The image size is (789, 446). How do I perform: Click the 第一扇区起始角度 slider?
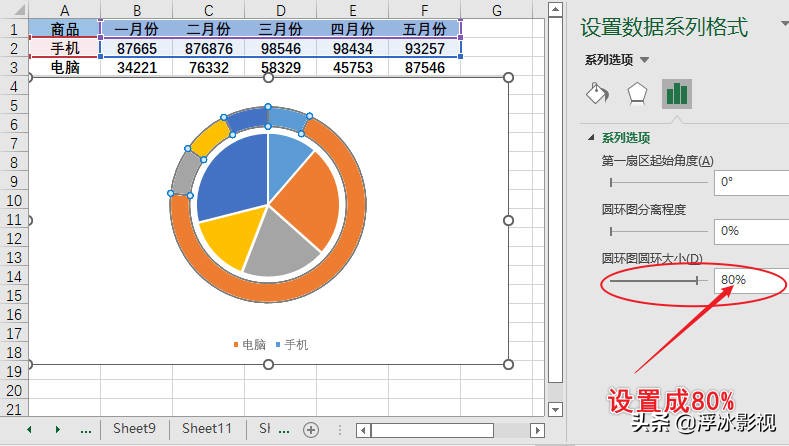(x=658, y=182)
